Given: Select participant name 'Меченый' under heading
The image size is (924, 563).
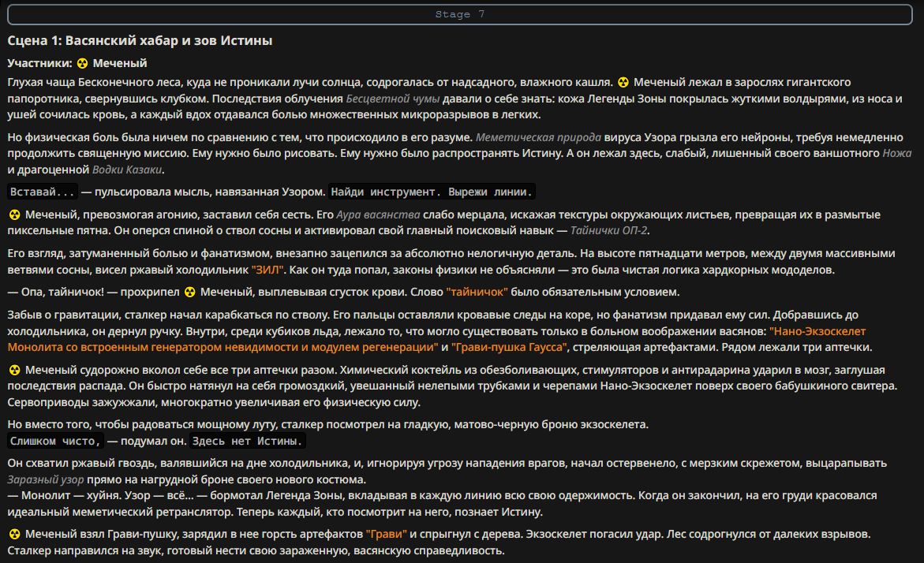Looking at the screenshot, I should tap(120, 63).
